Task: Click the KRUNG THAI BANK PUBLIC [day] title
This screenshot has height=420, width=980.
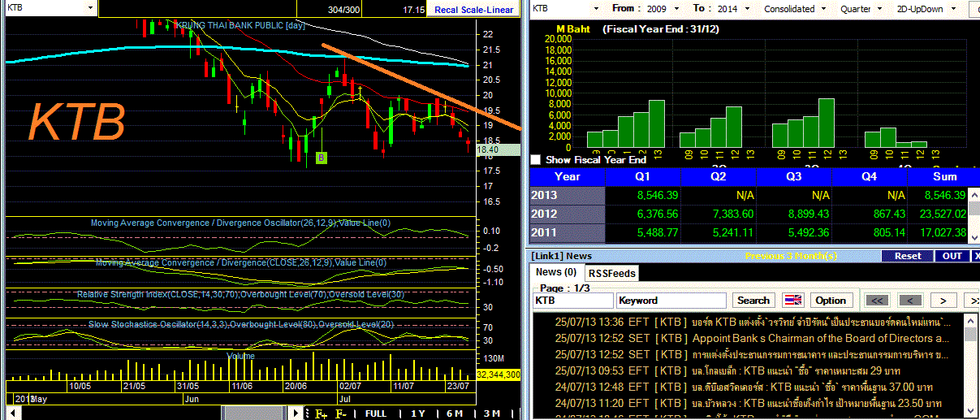Action: [240, 25]
